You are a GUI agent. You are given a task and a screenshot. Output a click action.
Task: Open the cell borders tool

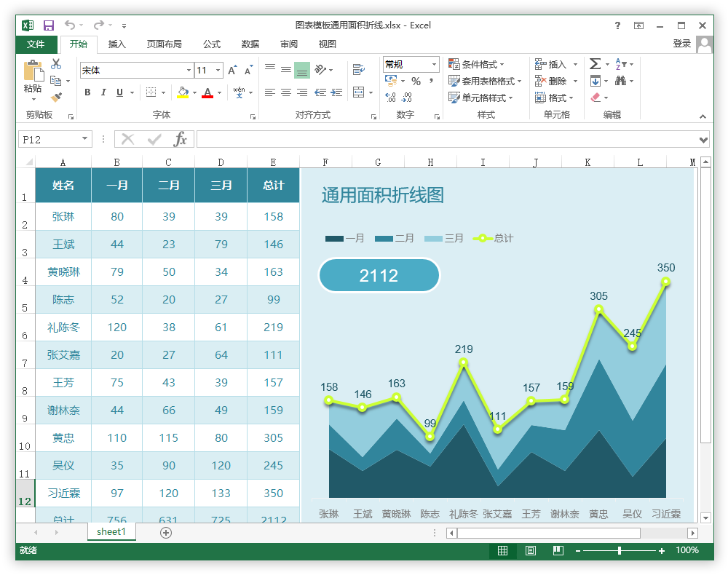click(151, 92)
